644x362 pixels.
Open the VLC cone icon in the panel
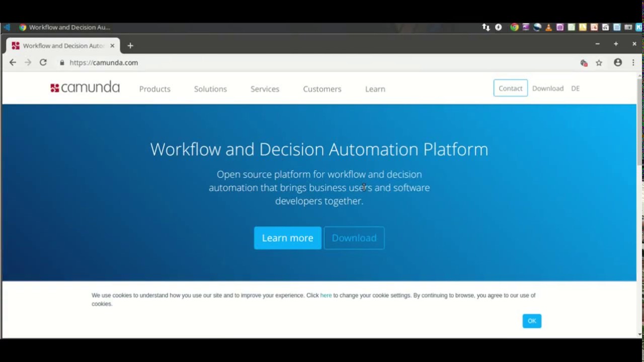(548, 27)
